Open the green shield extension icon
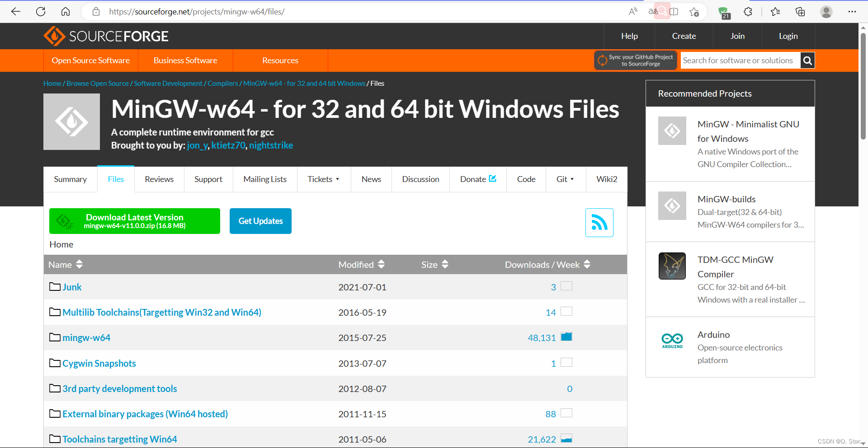This screenshot has height=448, width=868. pos(724,12)
